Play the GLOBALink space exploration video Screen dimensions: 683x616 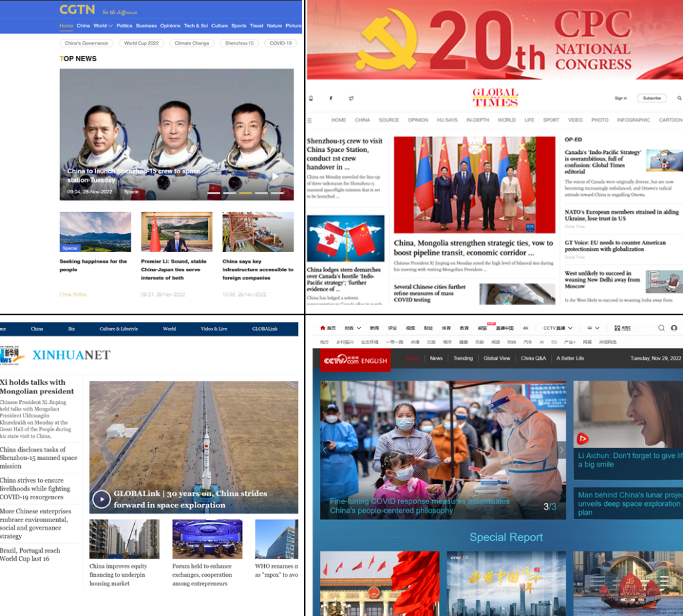(101, 499)
